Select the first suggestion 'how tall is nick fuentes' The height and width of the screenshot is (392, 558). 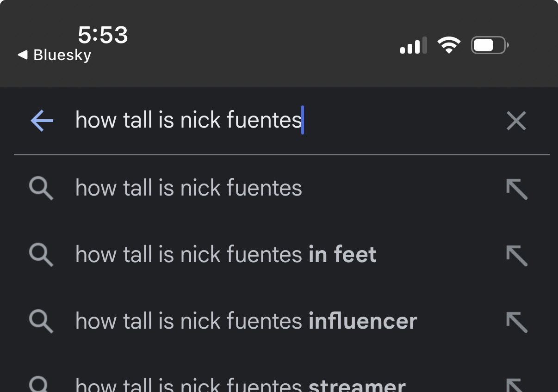pyautogui.click(x=189, y=188)
